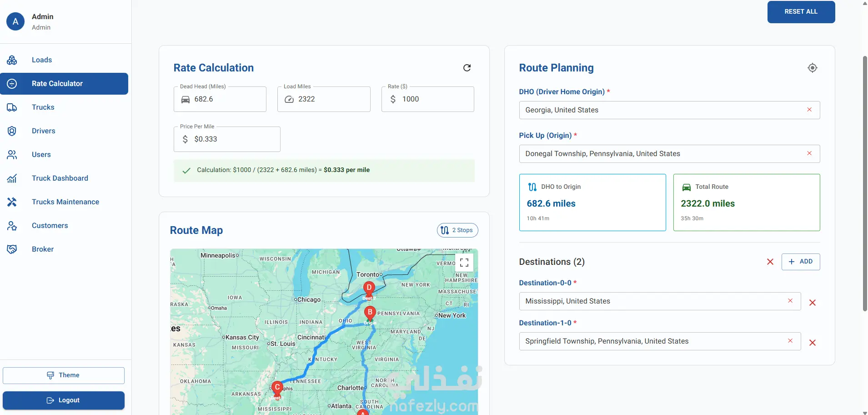Viewport: 868px width, 415px height.
Task: Clear the DHO Georgia field
Action: [809, 110]
